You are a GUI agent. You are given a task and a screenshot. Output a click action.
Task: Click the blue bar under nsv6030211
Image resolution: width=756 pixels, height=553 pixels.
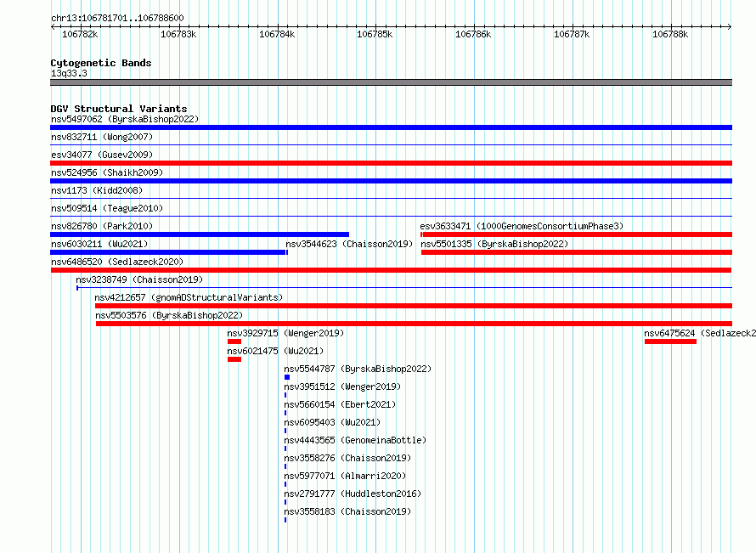pyautogui.click(x=169, y=252)
